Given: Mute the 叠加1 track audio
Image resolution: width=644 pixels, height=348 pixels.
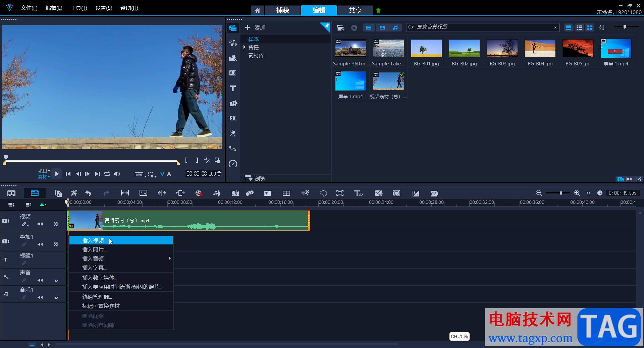Looking at the screenshot, I should tap(40, 244).
